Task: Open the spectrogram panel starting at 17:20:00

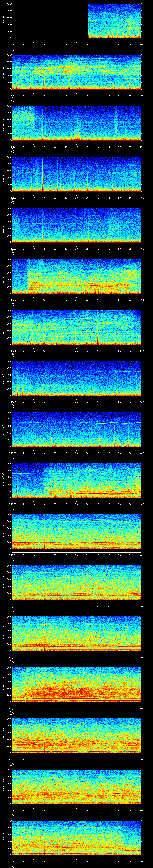Action: pyautogui.click(x=77, y=583)
